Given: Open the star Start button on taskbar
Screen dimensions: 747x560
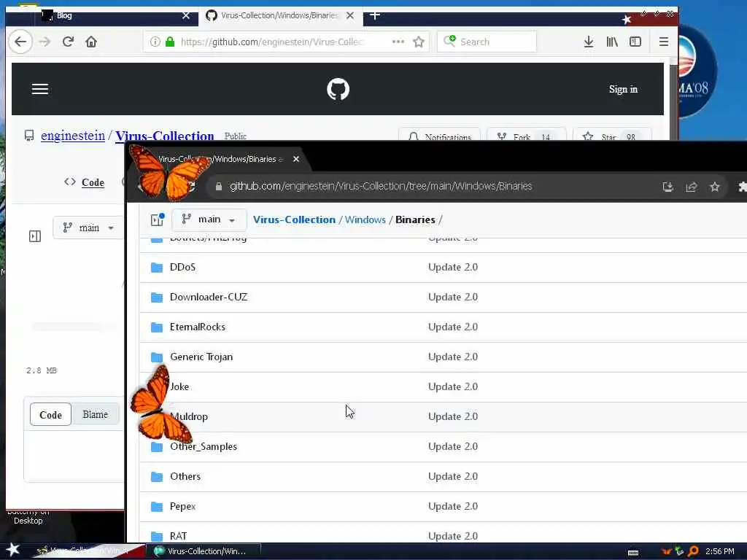Looking at the screenshot, I should click(x=12, y=550).
